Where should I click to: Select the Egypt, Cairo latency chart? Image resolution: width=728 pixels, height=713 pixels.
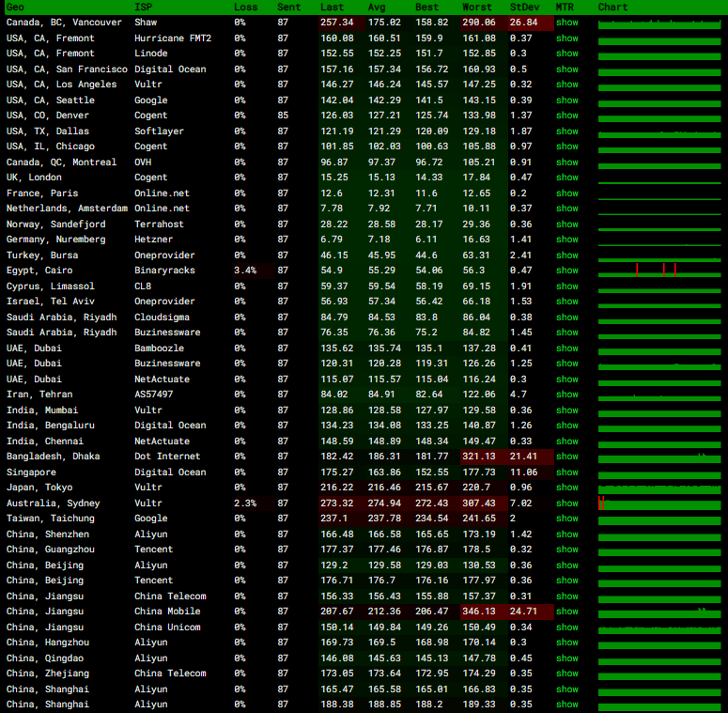click(x=659, y=271)
